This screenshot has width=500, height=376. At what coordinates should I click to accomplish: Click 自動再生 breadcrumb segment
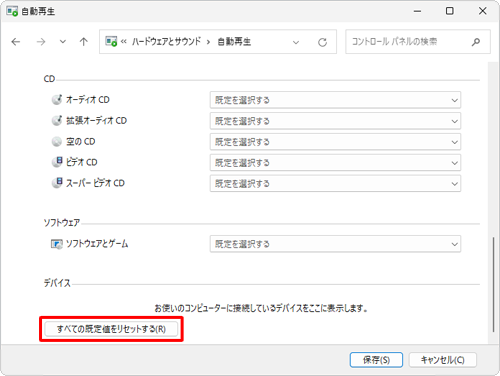pos(234,41)
